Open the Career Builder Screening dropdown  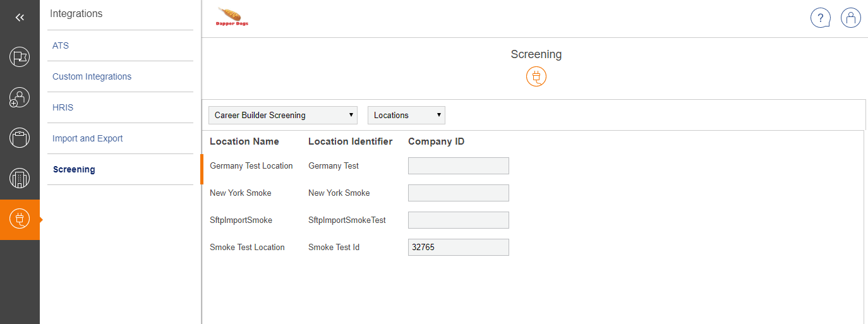click(283, 115)
